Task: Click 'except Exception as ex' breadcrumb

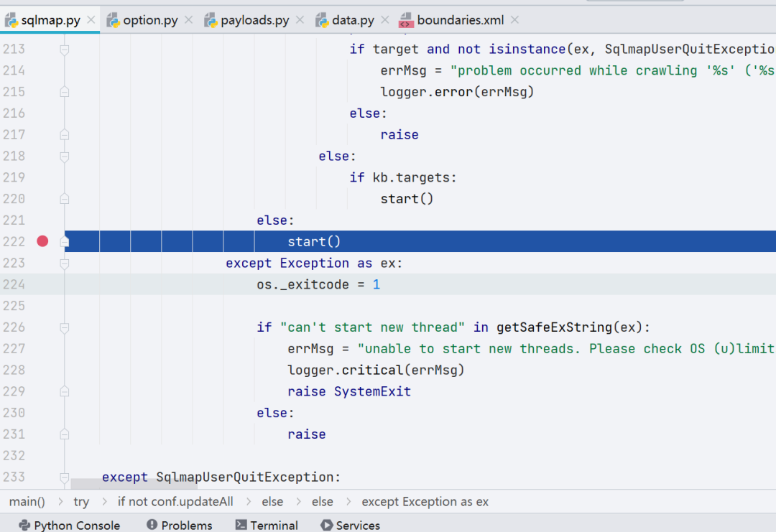Action: 425,502
